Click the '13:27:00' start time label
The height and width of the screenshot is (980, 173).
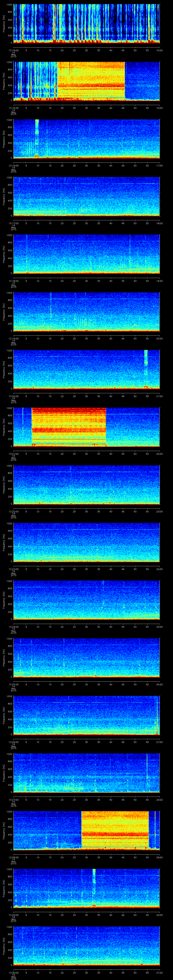(13, 800)
